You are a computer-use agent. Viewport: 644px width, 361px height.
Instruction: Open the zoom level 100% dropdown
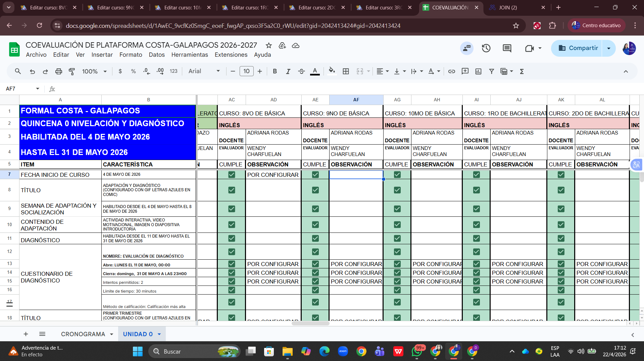click(x=94, y=71)
